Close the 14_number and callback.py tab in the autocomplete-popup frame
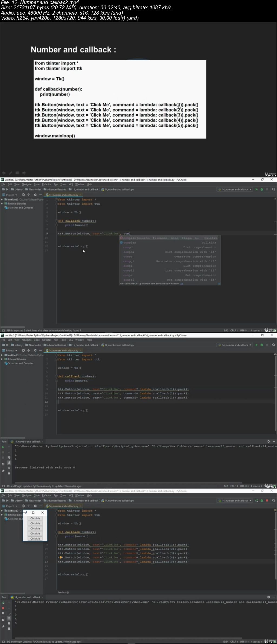The height and width of the screenshot is (644, 277). coord(80,195)
